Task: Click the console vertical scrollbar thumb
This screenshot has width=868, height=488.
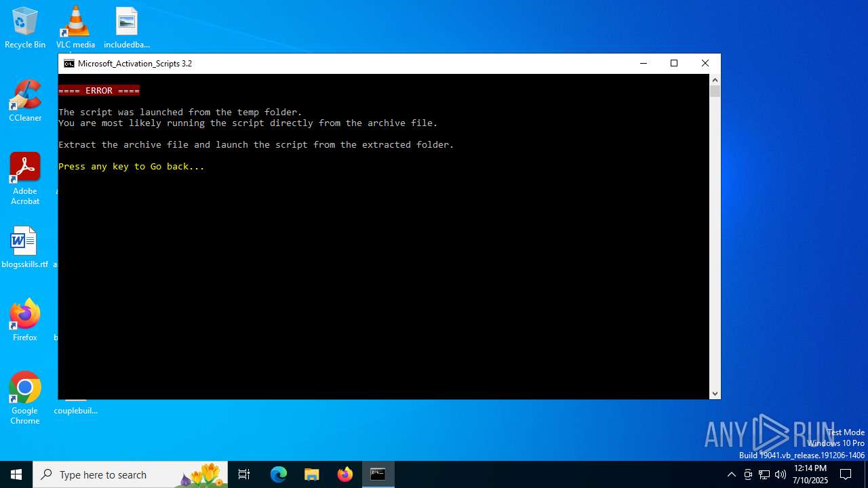Action: pos(715,91)
